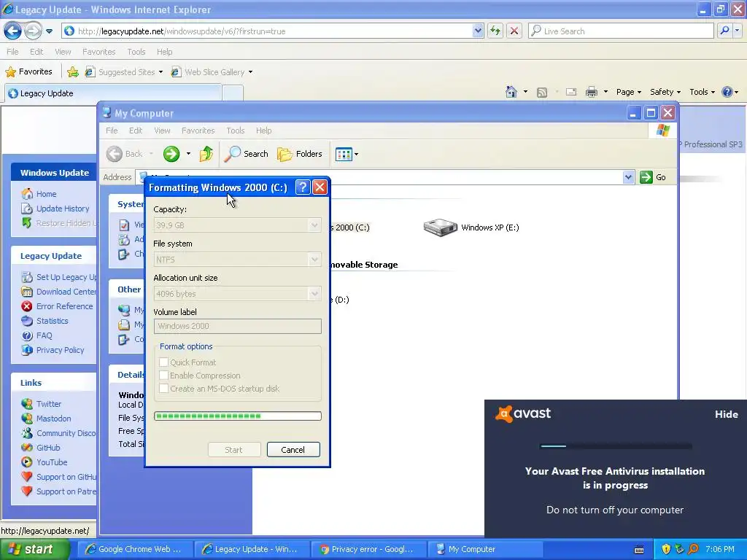The image size is (747, 560).
Task: Click the Live Search magnifier button
Action: click(x=724, y=31)
